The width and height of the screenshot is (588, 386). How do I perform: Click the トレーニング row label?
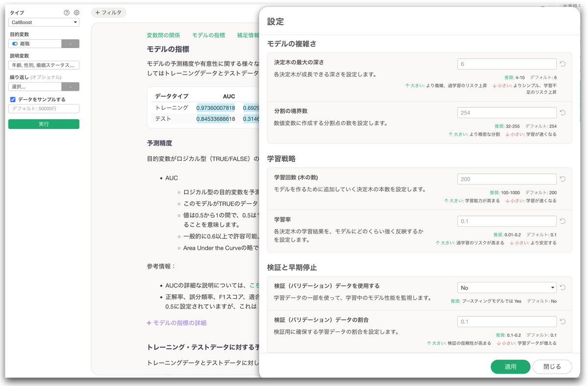coord(171,108)
